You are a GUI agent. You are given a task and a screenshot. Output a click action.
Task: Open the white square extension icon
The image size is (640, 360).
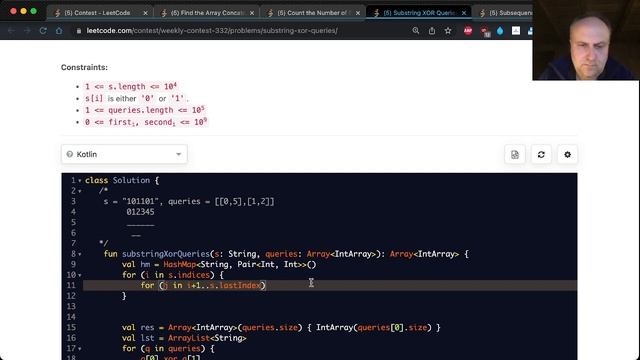[x=516, y=31]
